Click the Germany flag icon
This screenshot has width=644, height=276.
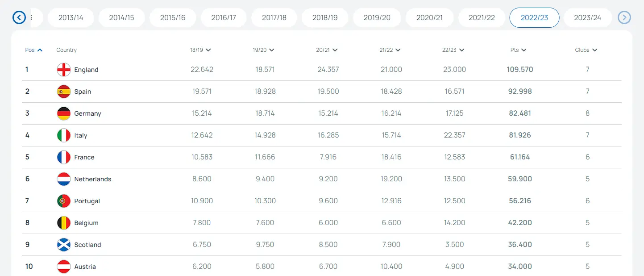(64, 113)
